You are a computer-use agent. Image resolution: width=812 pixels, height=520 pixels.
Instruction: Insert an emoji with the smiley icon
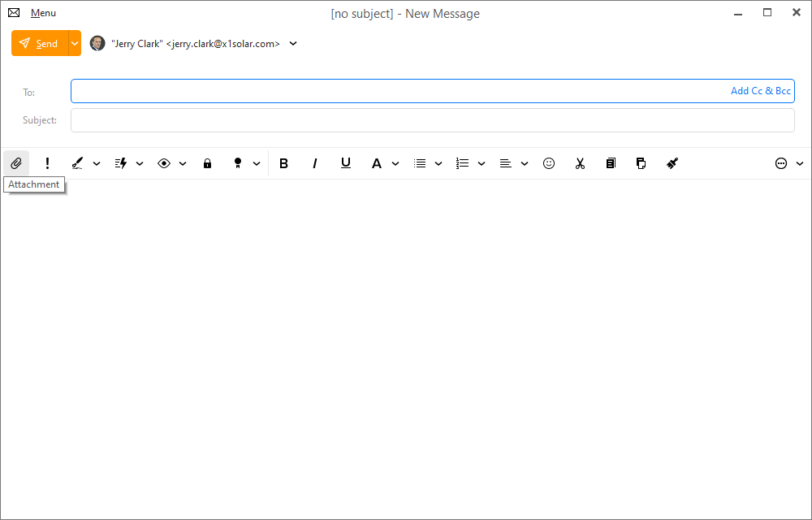(549, 163)
